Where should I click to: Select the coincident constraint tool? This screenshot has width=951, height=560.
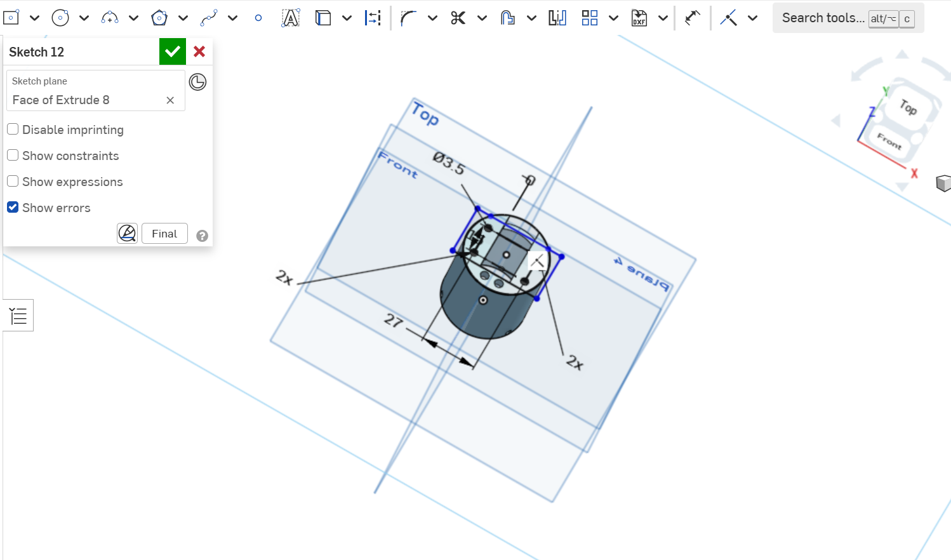point(729,18)
